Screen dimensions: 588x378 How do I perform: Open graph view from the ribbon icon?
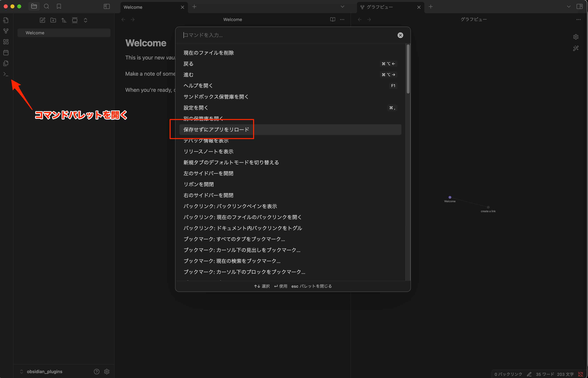(6, 31)
